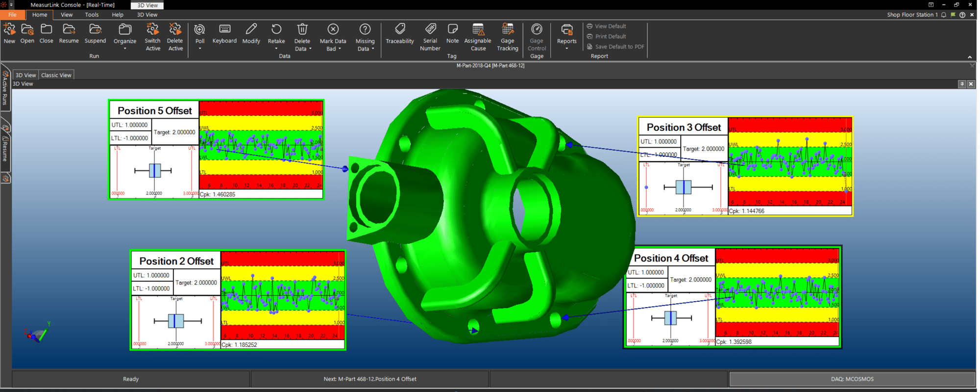
Task: Click Print Default report
Action: 607,36
